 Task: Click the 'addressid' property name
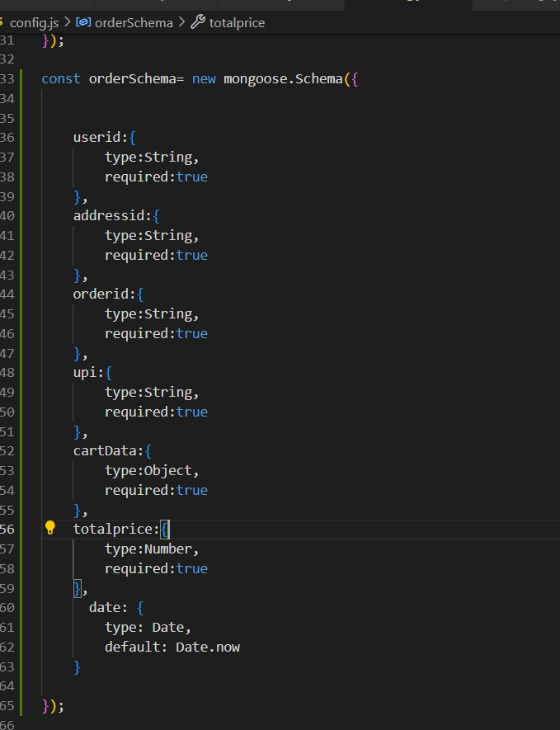[x=109, y=215]
